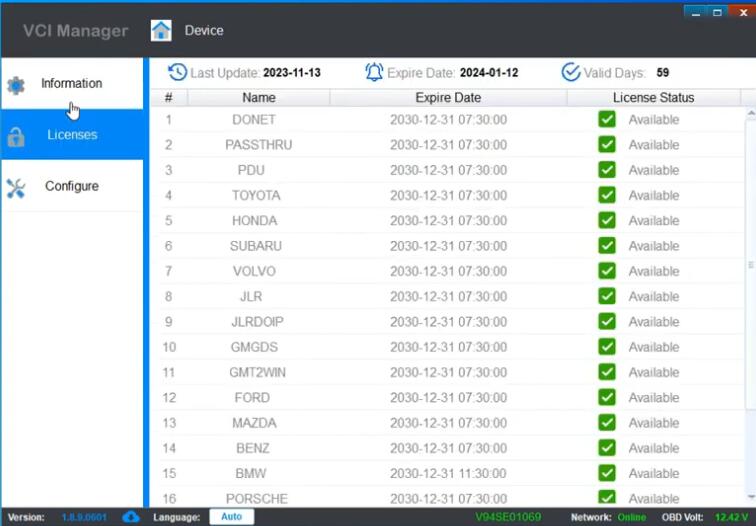
Task: Select the FORD license name
Action: tap(252, 398)
